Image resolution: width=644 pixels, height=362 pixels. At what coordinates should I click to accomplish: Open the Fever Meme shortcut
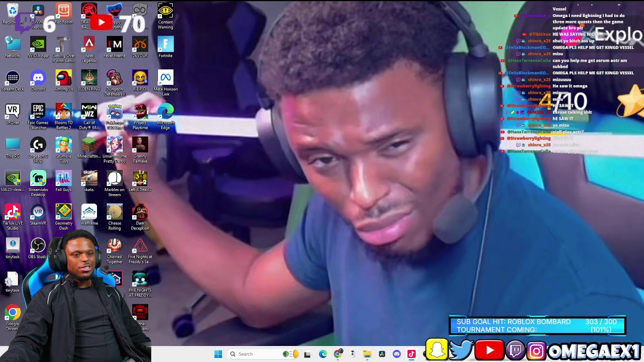(115, 47)
